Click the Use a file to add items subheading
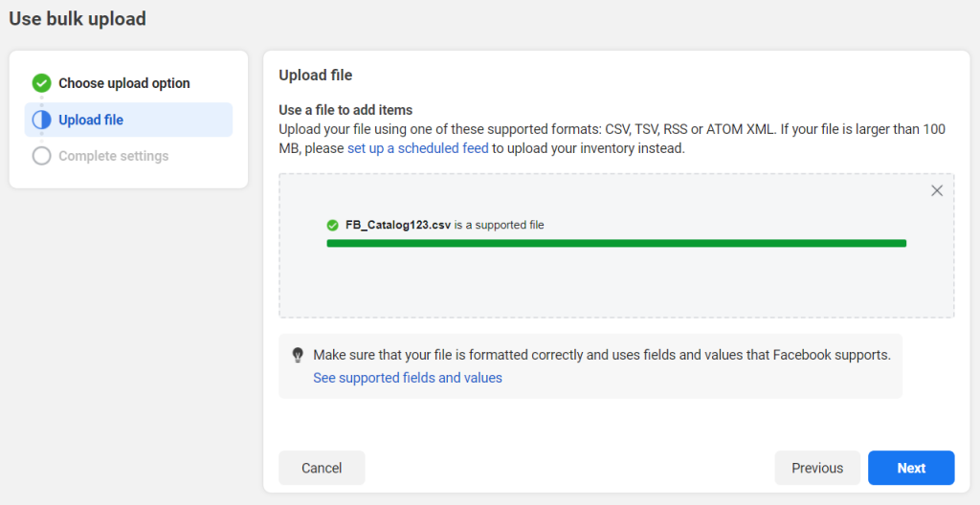 pos(345,110)
